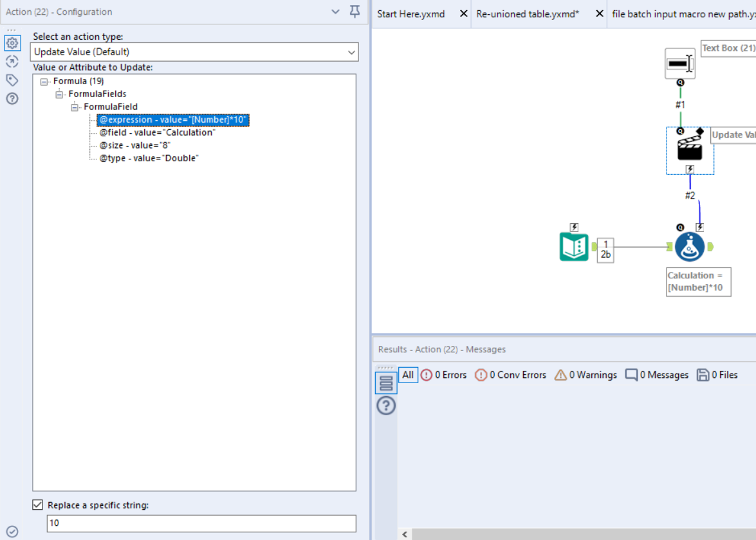Open the Help question mark icon in sidebar
Image resolution: width=756 pixels, height=540 pixels.
(x=13, y=98)
